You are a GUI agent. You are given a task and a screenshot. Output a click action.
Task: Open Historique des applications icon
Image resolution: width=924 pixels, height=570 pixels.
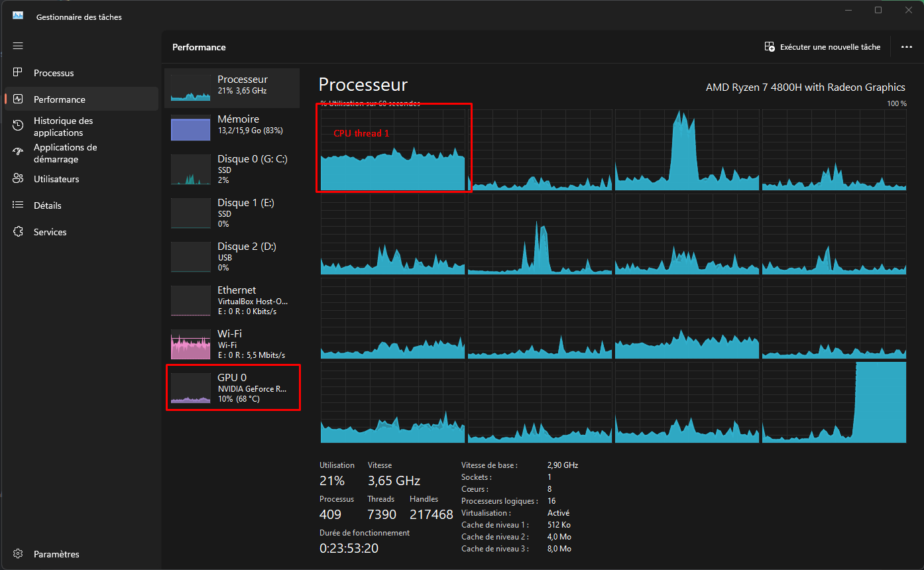pos(19,126)
